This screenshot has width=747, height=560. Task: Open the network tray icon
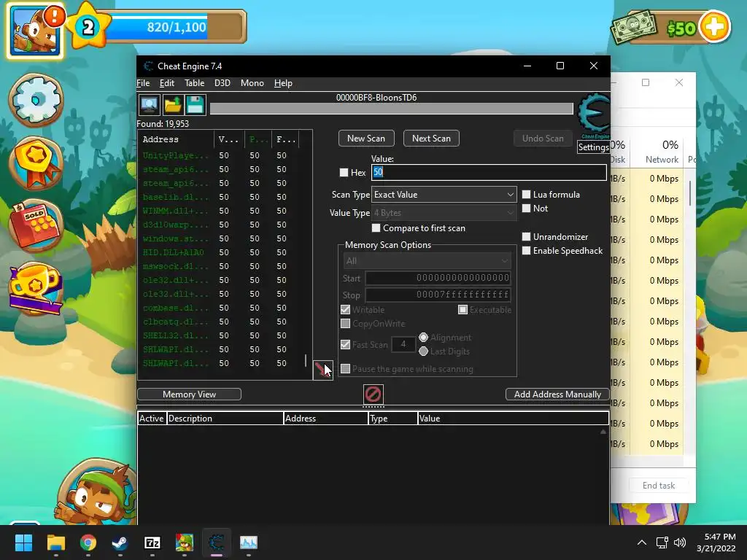click(662, 542)
